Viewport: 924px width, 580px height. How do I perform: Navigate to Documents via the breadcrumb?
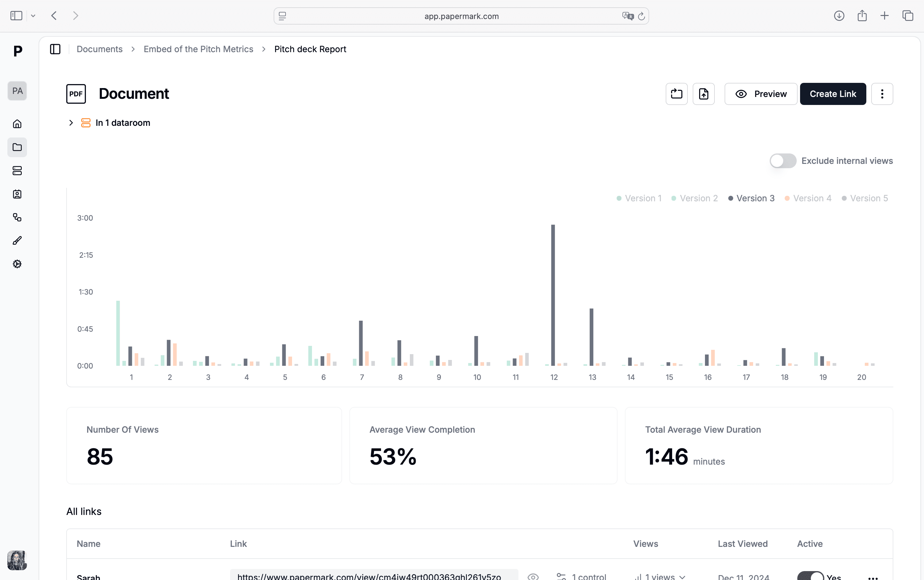click(x=99, y=49)
